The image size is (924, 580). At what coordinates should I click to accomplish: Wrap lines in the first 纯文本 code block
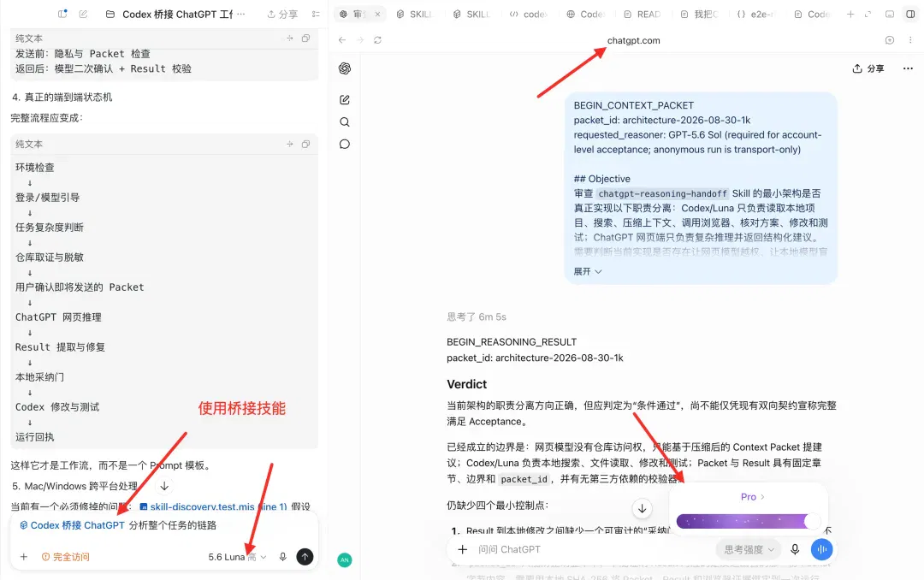click(x=289, y=38)
